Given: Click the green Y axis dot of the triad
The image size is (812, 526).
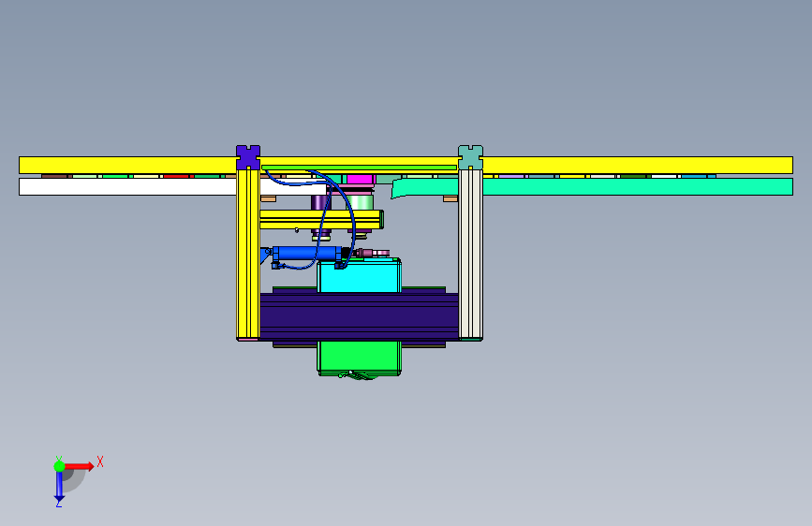Looking at the screenshot, I should [59, 466].
